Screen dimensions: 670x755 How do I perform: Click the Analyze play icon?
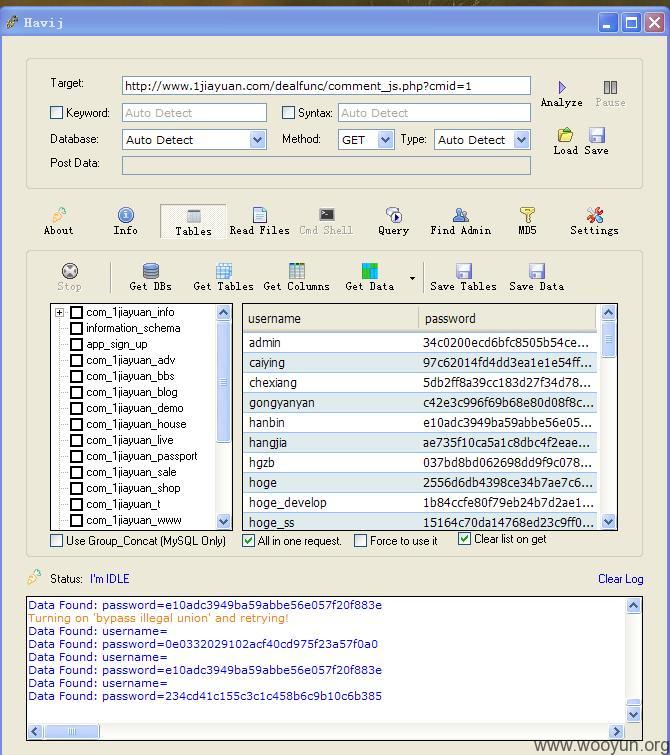[x=562, y=87]
